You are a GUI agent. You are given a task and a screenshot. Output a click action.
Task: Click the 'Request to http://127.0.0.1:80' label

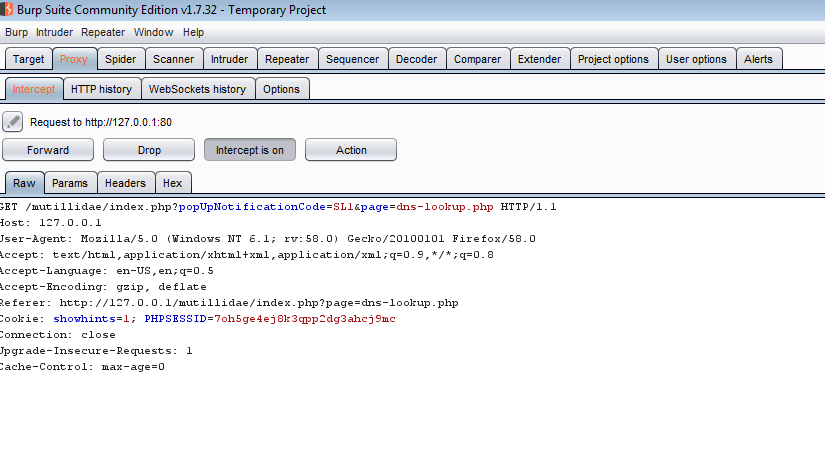click(101, 122)
